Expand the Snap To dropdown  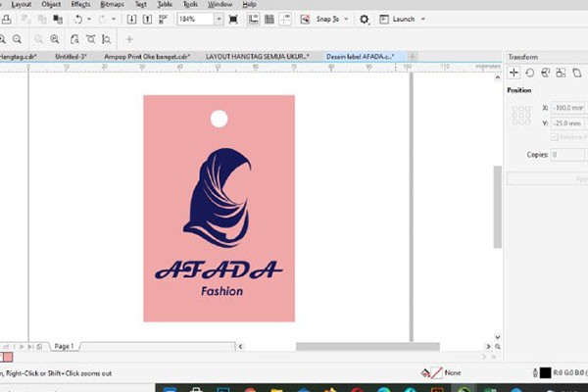coord(346,20)
